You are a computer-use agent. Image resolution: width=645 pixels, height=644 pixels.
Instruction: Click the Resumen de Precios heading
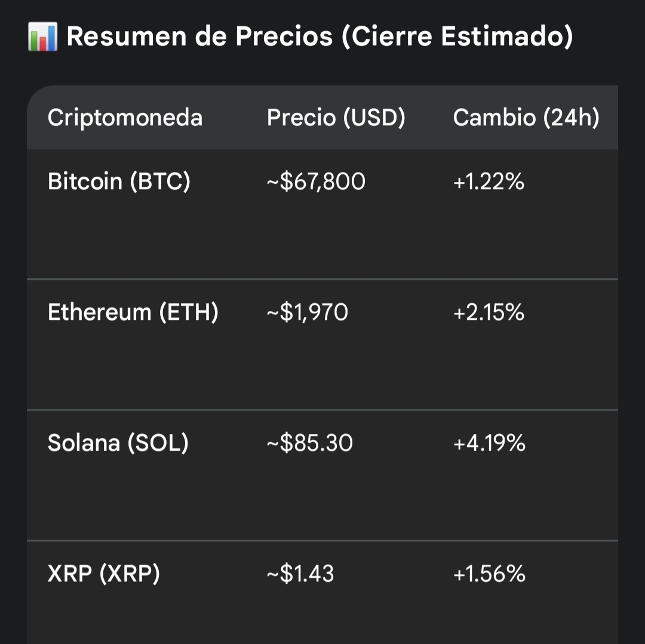click(x=320, y=36)
